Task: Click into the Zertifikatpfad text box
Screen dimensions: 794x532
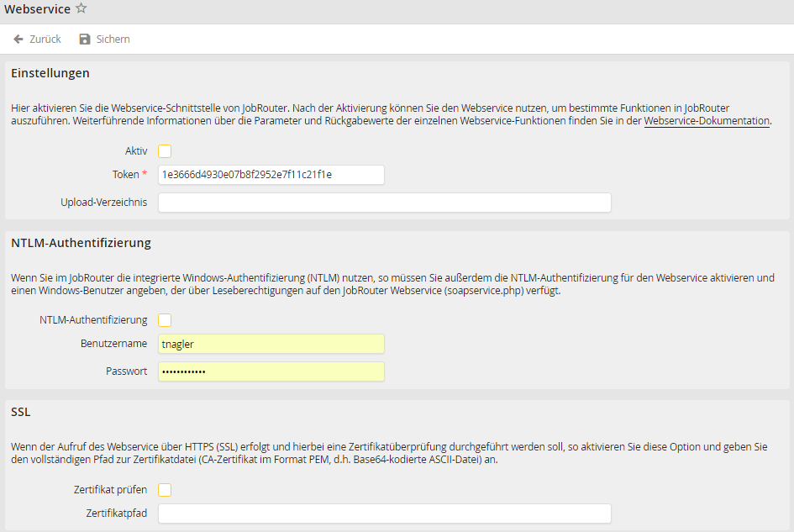Action: pos(384,514)
